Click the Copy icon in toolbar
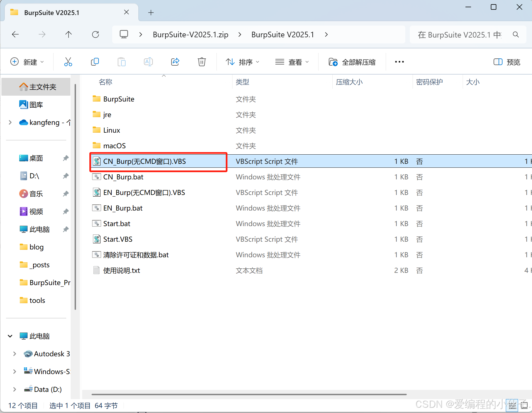 [x=95, y=62]
